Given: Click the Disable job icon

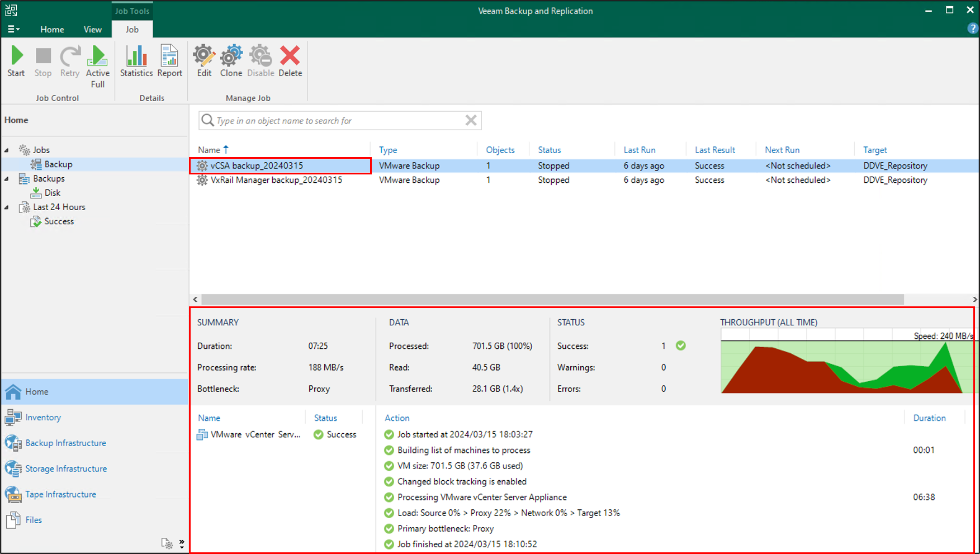Looking at the screenshot, I should tap(261, 61).
